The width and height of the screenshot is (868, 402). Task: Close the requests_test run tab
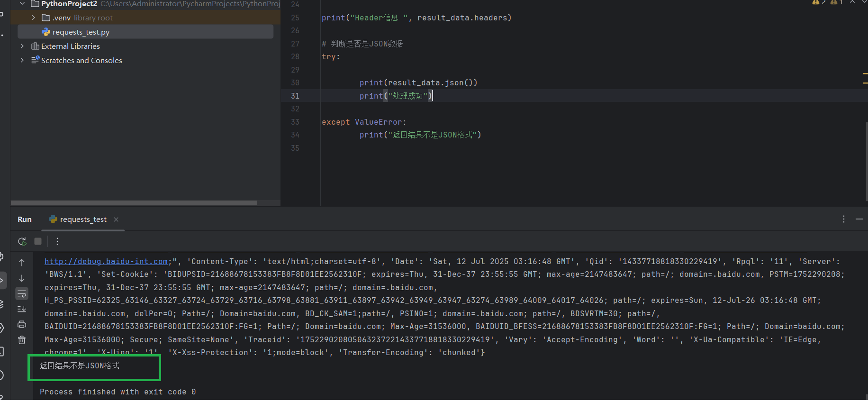pyautogui.click(x=116, y=219)
